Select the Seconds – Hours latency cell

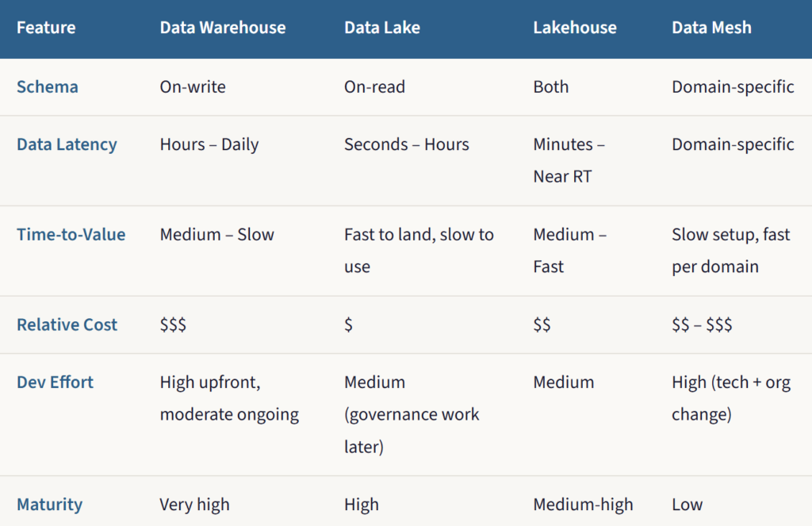pos(407,144)
